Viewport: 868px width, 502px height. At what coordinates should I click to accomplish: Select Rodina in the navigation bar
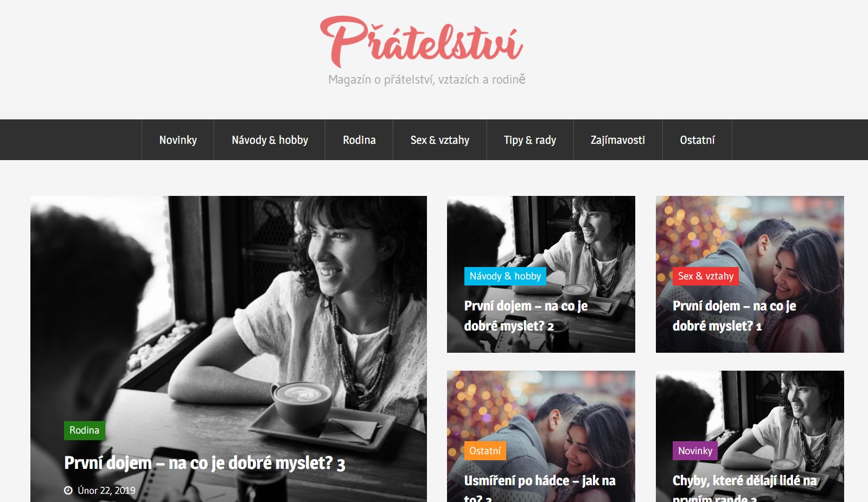coord(359,140)
